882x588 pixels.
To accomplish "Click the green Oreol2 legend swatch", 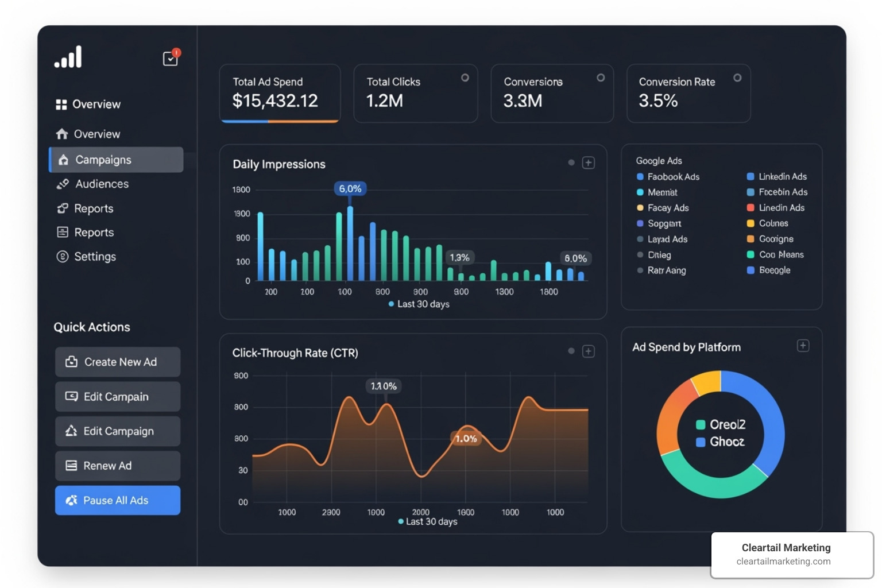I will (701, 424).
